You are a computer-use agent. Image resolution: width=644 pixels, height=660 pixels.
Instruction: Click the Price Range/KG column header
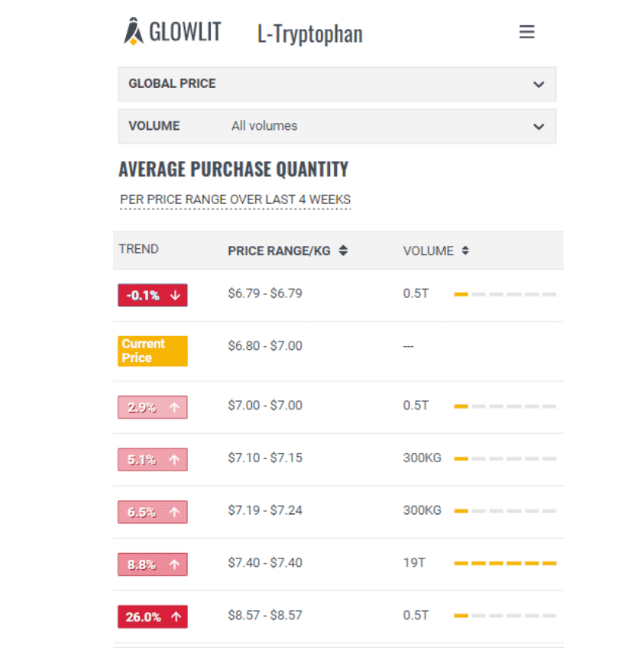tap(279, 251)
